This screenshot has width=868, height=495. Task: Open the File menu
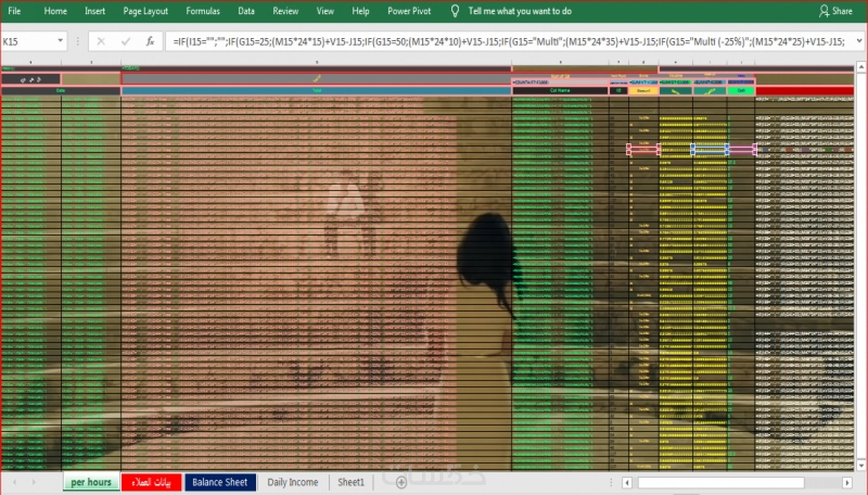(14, 11)
